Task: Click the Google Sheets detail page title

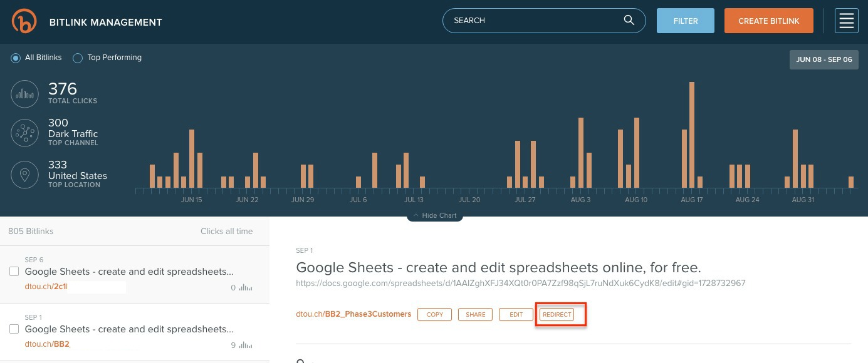Action: coord(498,268)
